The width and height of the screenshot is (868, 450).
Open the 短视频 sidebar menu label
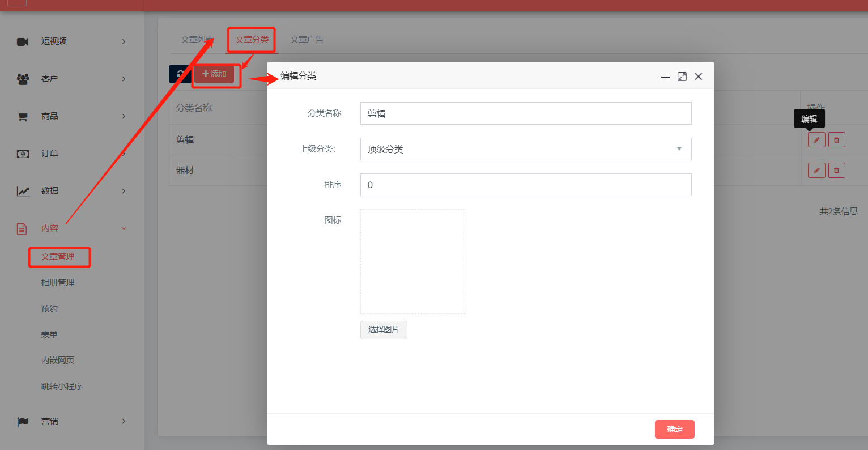coord(54,41)
